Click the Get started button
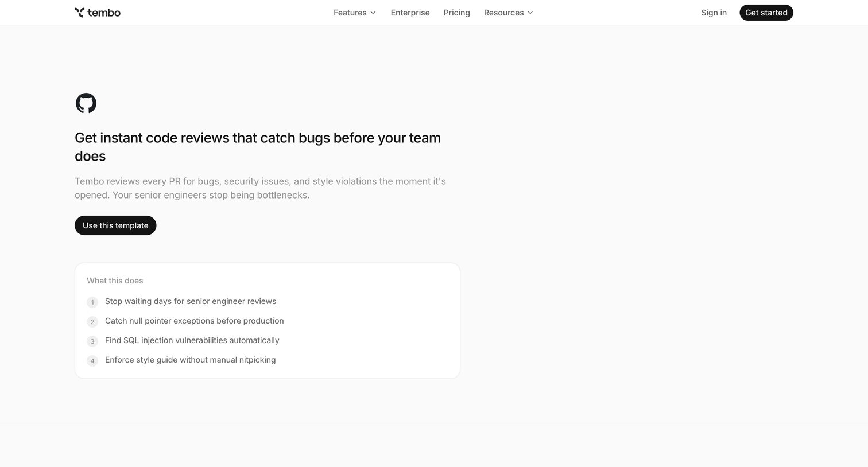Image resolution: width=868 pixels, height=467 pixels. point(766,13)
